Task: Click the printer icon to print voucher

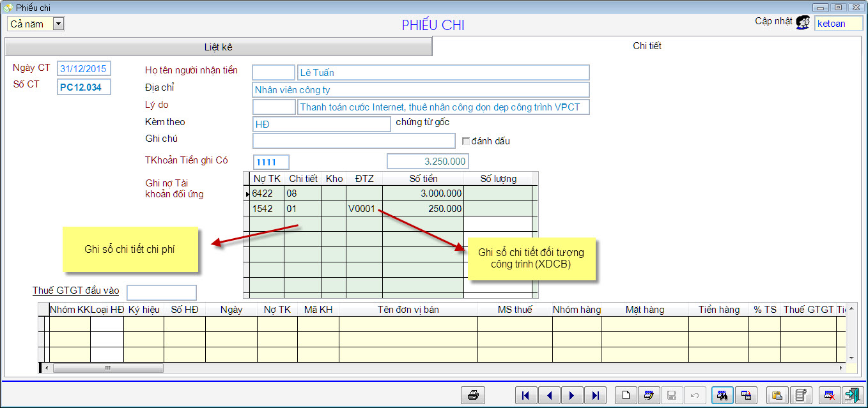Action: [473, 395]
